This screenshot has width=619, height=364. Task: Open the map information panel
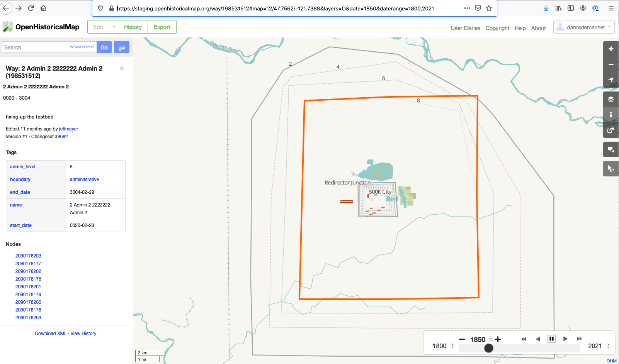[x=611, y=114]
